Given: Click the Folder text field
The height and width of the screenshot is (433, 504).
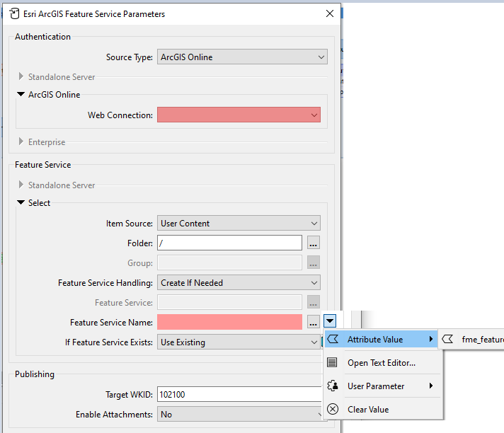Looking at the screenshot, I should click(229, 243).
